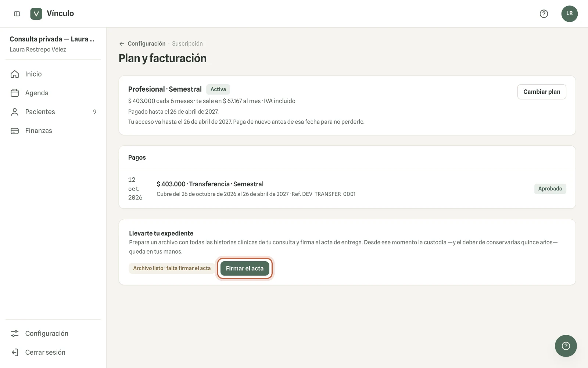Click the 'Pagos' section heading
The image size is (588, 368).
[137, 158]
